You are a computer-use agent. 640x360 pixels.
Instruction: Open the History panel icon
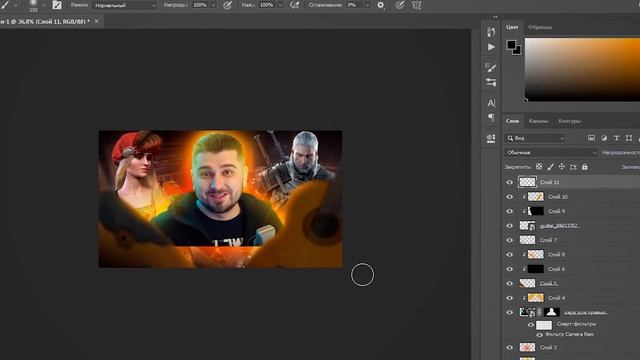tap(491, 32)
